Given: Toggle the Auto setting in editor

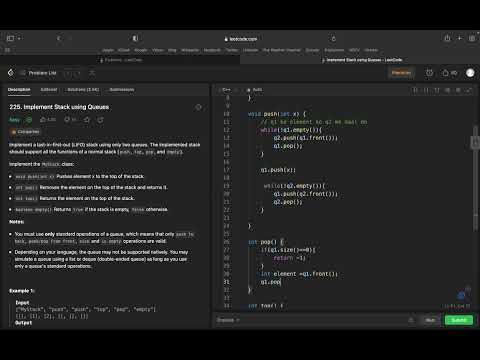Looking at the screenshot, I should pyautogui.click(x=255, y=90).
